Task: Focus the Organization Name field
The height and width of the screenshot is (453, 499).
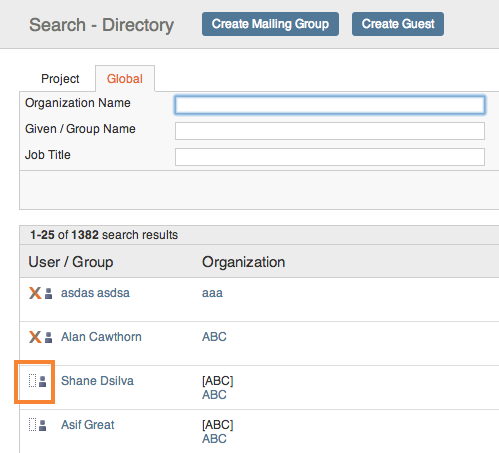Action: (330, 105)
